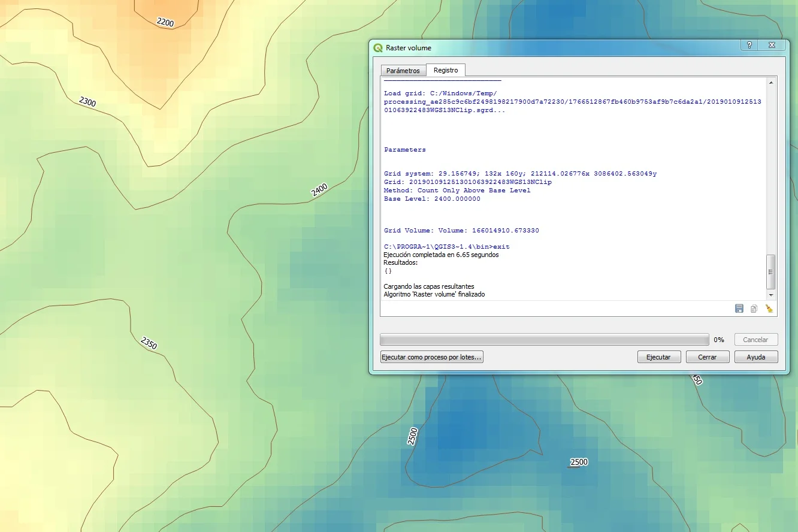This screenshot has height=532, width=798.
Task: Click the 2400 contour label on map
Action: point(319,191)
